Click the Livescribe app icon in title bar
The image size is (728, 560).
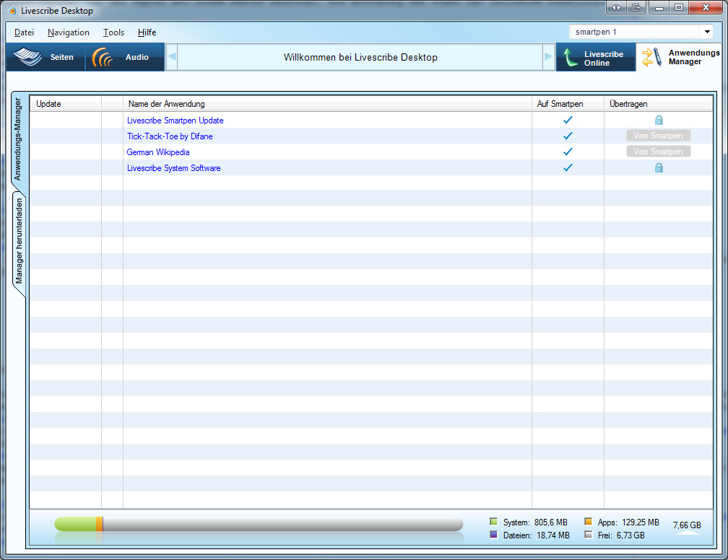tap(12, 11)
